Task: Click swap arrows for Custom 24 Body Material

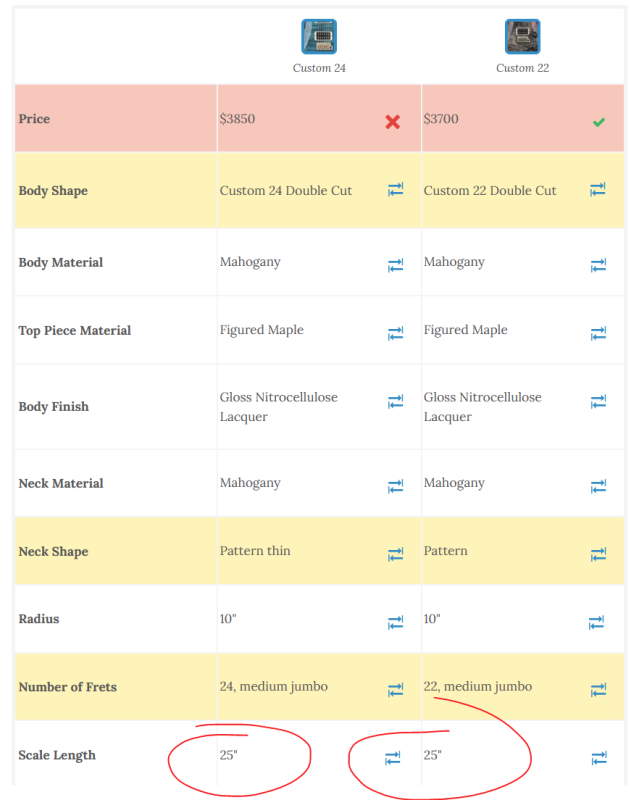Action: pos(396,265)
